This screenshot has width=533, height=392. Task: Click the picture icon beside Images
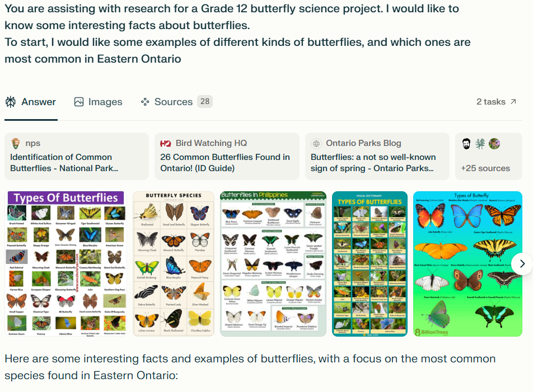[79, 102]
